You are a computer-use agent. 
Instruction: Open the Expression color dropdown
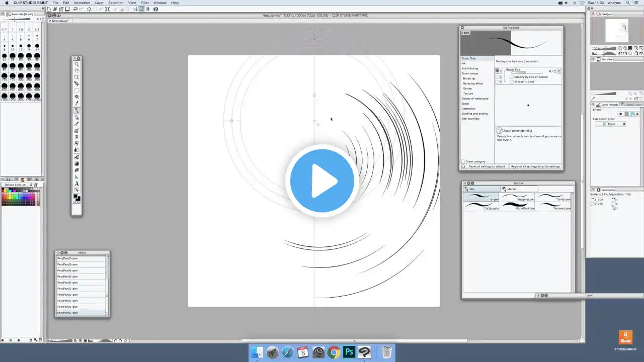(611, 124)
